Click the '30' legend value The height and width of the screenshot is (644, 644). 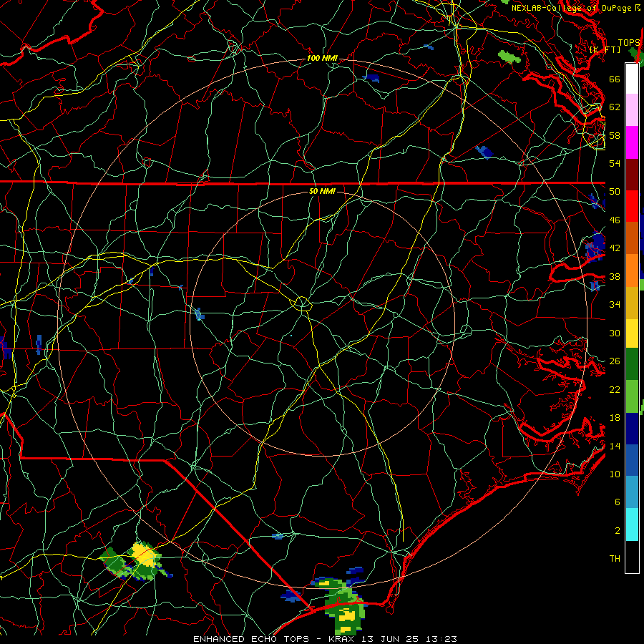(x=615, y=333)
